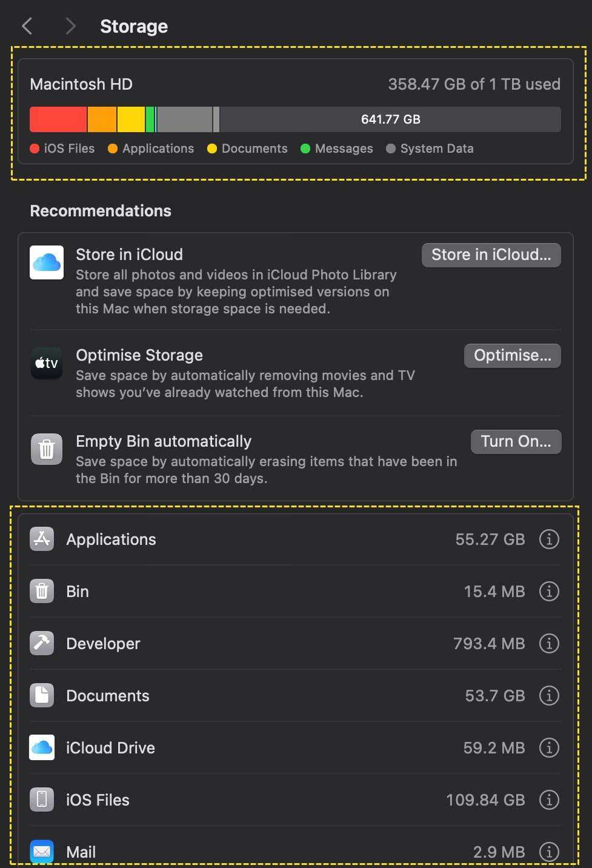Click the yellow Documents bar segment
This screenshot has height=868, width=592.
pyautogui.click(x=131, y=119)
